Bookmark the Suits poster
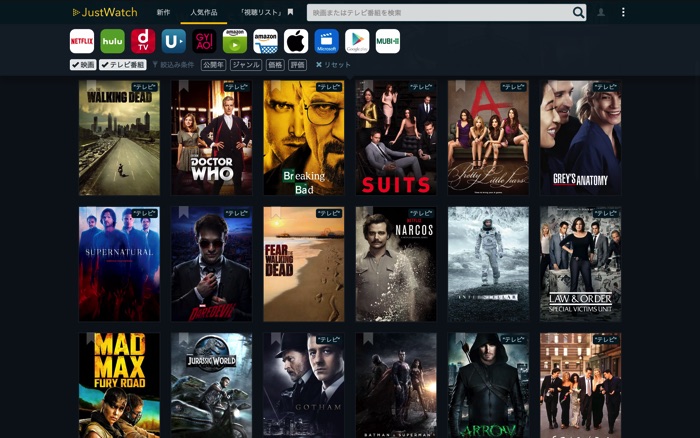700x438 pixels. (x=368, y=86)
